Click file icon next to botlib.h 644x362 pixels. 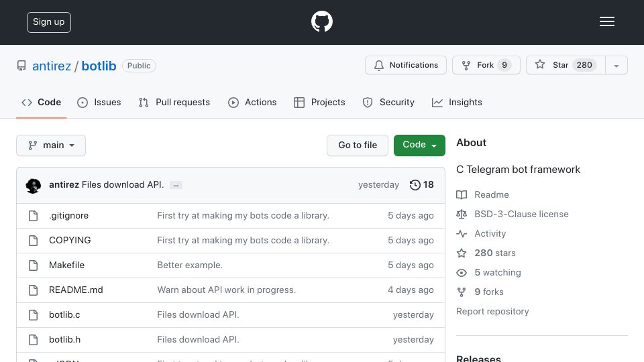tap(34, 340)
